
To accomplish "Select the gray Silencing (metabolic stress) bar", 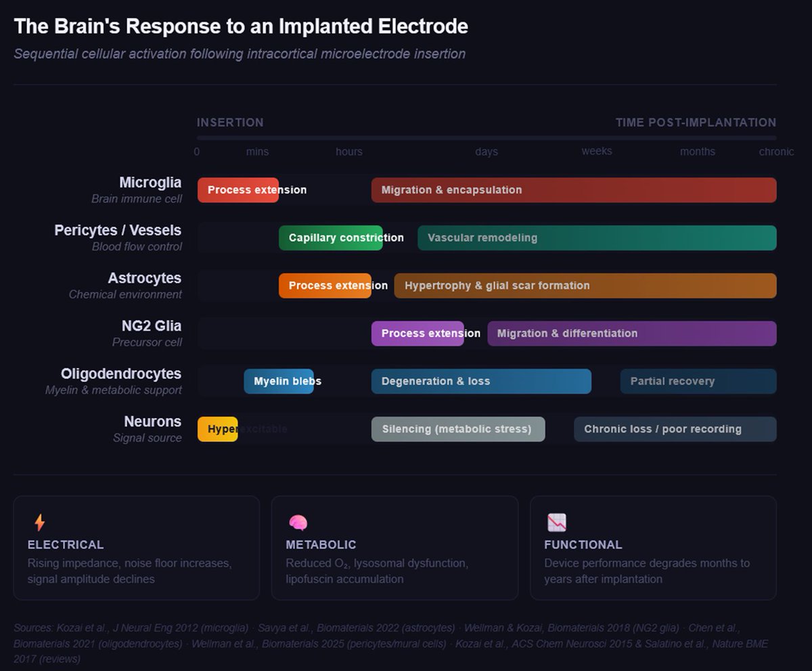I will 457,430.
